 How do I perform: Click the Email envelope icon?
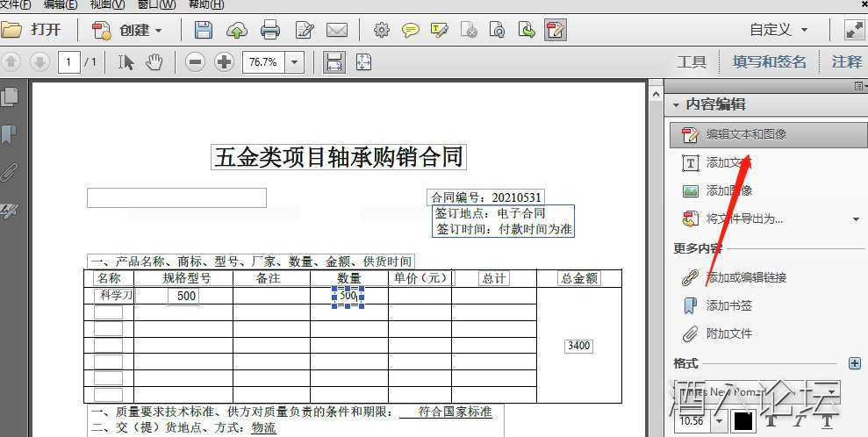[337, 31]
